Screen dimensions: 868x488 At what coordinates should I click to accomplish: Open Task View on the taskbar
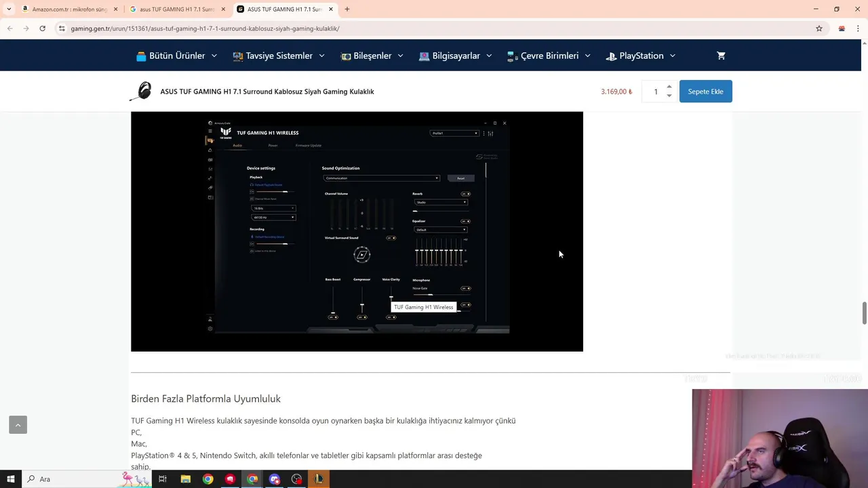pyautogui.click(x=163, y=479)
